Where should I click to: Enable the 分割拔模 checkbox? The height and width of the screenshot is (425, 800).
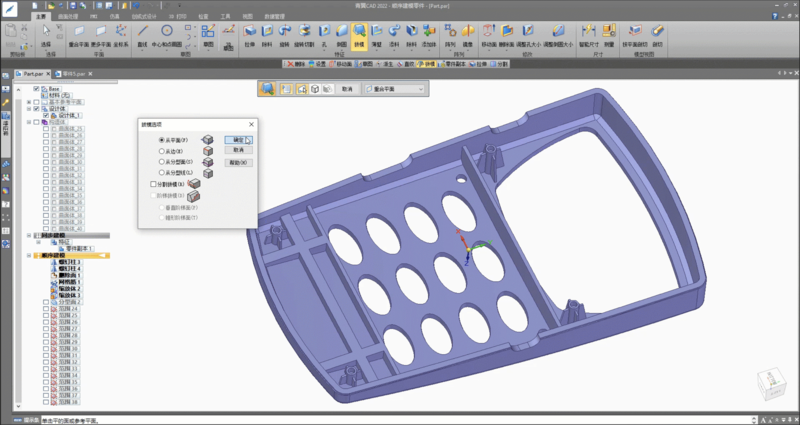[x=151, y=184]
